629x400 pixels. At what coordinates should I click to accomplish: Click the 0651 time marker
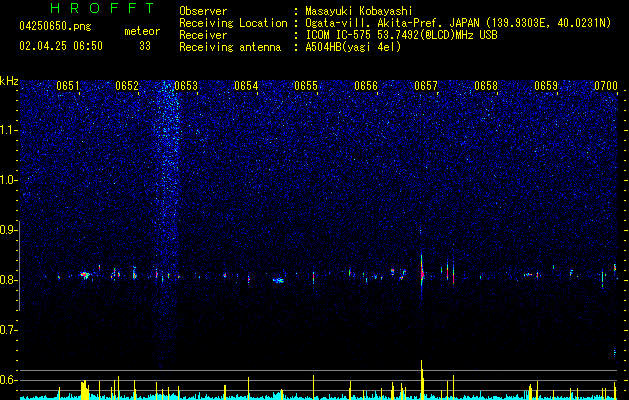[x=67, y=86]
